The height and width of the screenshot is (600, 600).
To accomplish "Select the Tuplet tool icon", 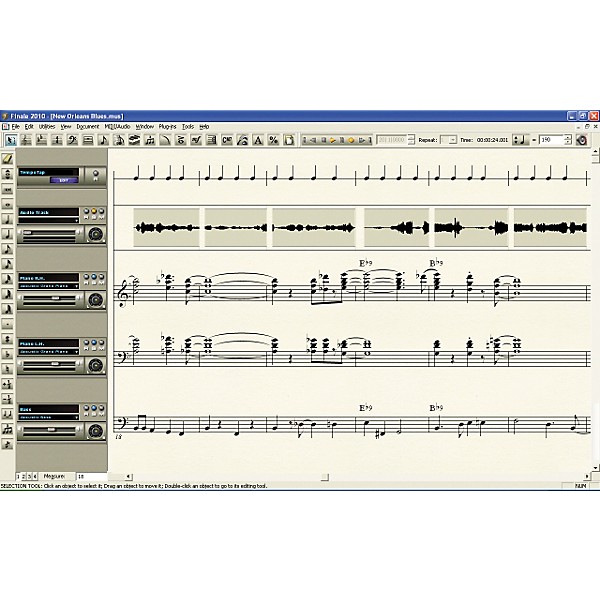I will [x=150, y=140].
